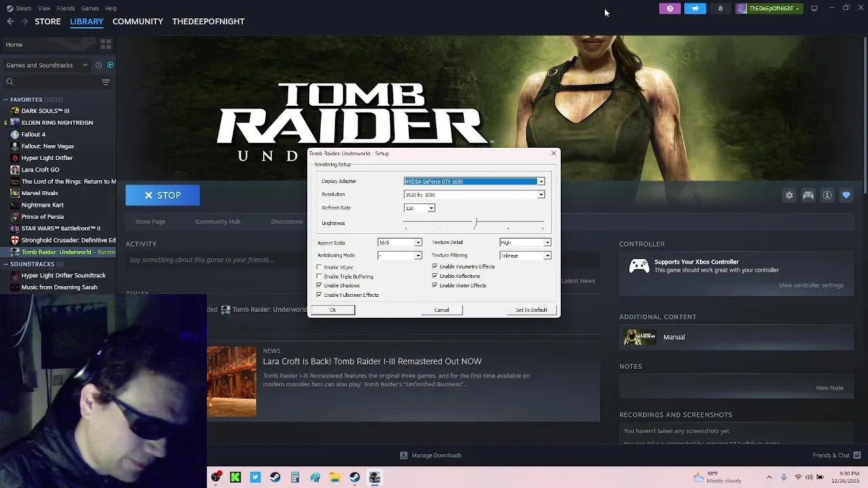Open Display Adapter dropdown
Screen dimensions: 868x488
point(541,182)
